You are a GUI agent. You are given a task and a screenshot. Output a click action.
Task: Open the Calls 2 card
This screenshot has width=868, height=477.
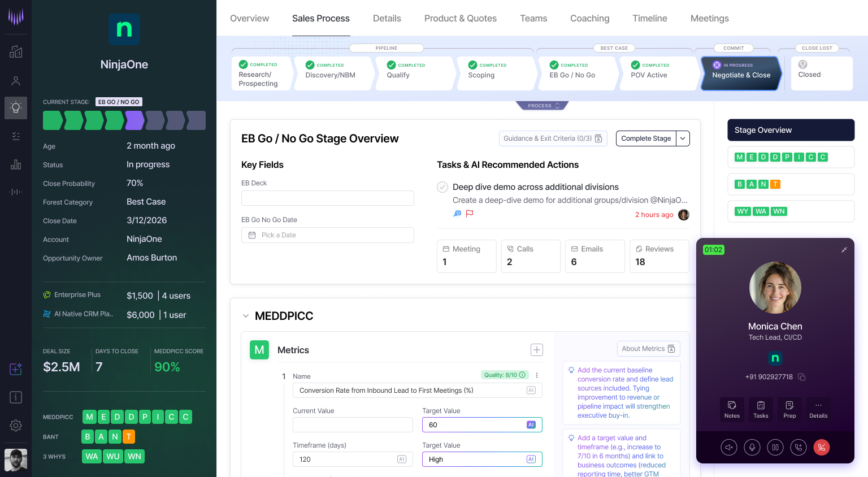point(531,256)
